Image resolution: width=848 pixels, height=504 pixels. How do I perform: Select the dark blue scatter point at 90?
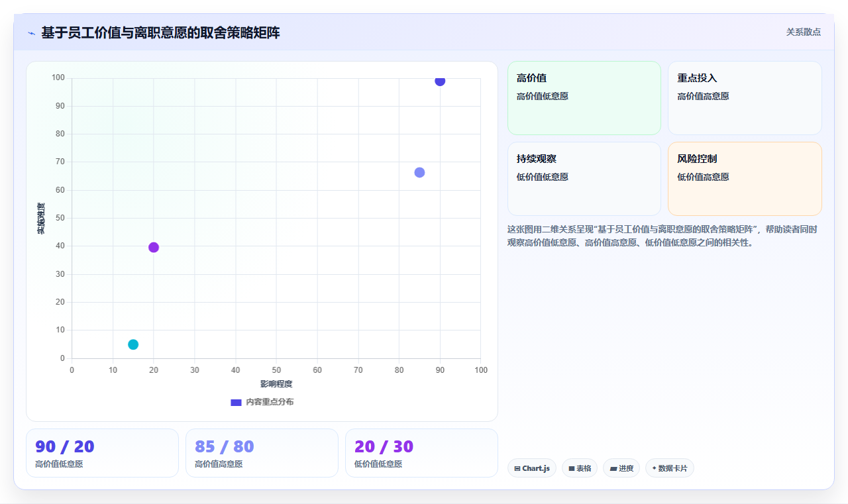point(440,81)
